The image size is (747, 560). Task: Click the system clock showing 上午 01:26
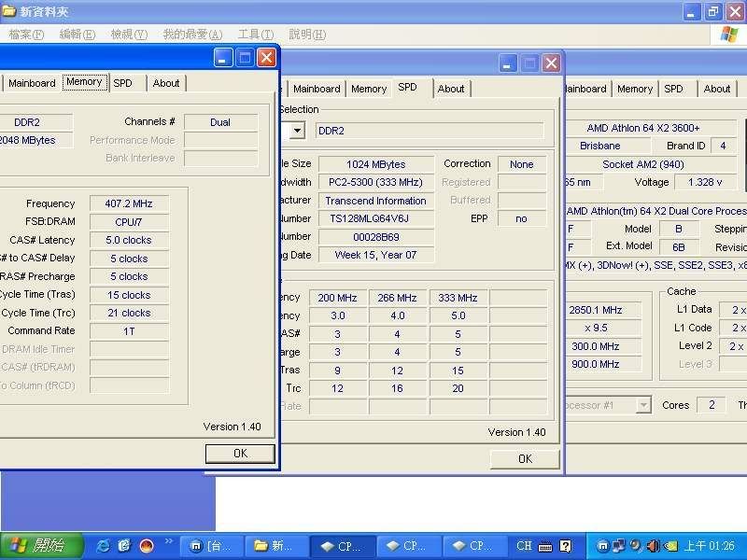point(710,546)
